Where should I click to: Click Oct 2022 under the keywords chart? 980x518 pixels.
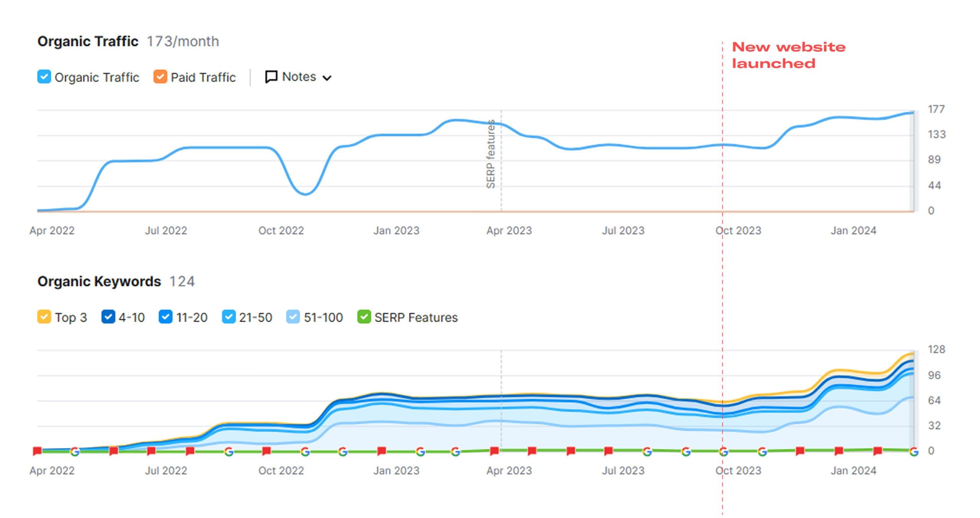point(281,471)
